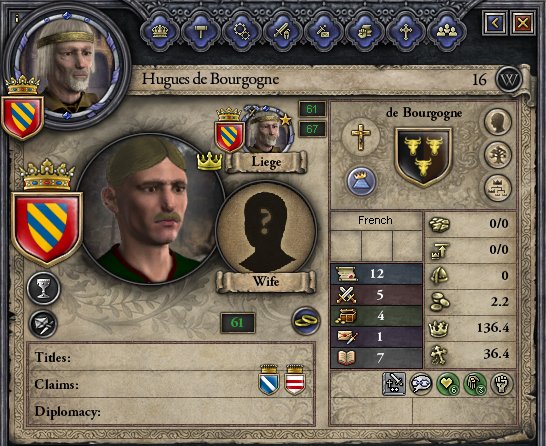
Task: Click the Liege banner button
Action: point(266,162)
